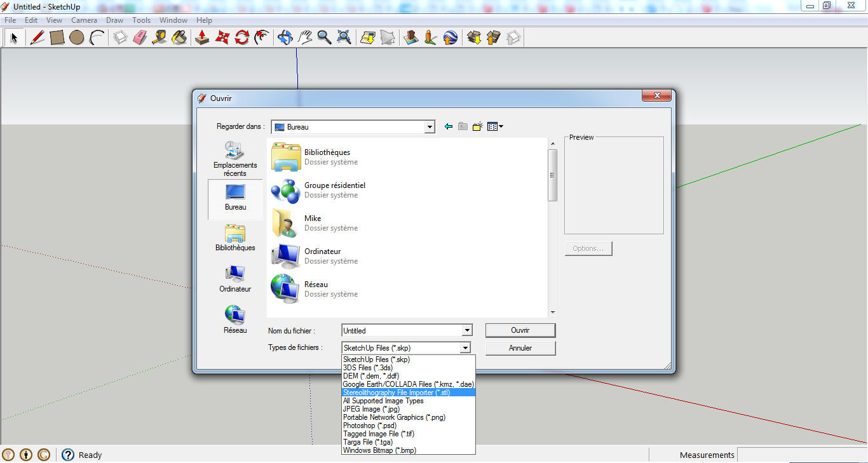Expand the 'Nom du fichier' dropdown arrow
868x463 pixels.
(x=467, y=330)
